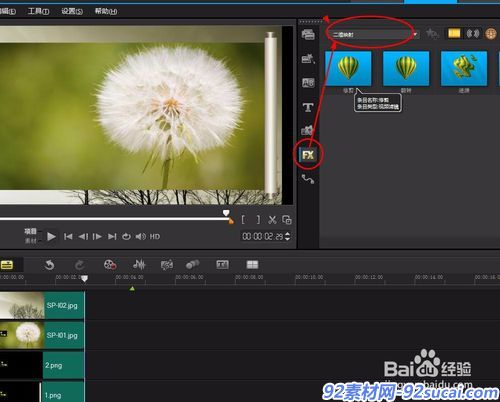Play the preview

pos(51,237)
